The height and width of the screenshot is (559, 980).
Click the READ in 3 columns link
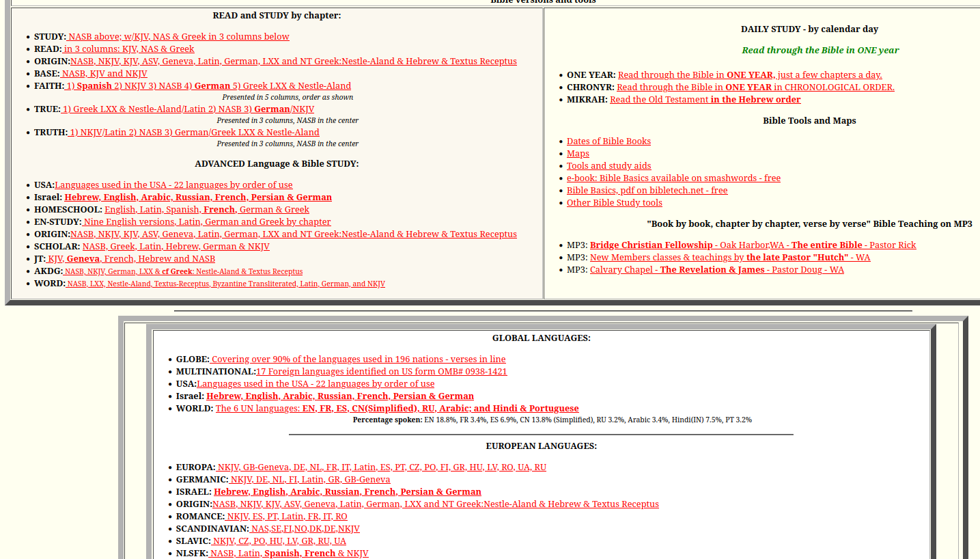(128, 49)
